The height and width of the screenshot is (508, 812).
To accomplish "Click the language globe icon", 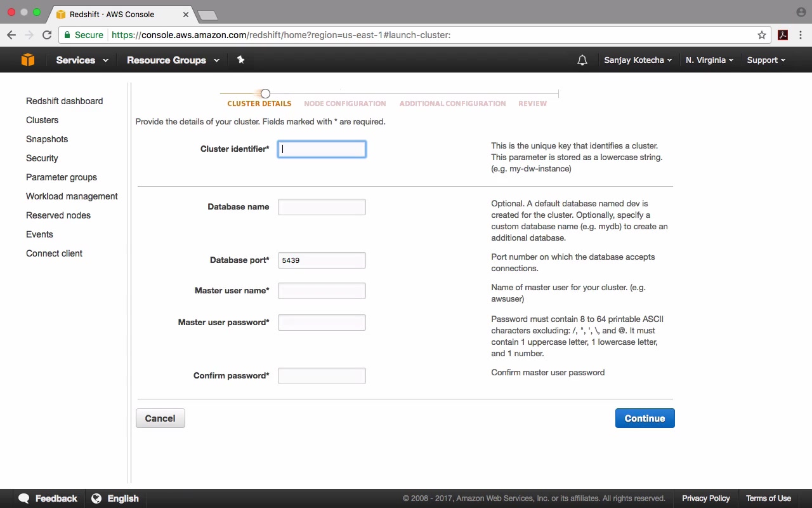I will 96,498.
